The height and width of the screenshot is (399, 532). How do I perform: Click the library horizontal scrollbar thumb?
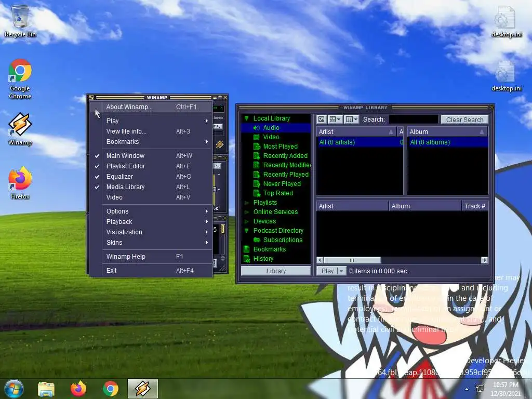[352, 260]
